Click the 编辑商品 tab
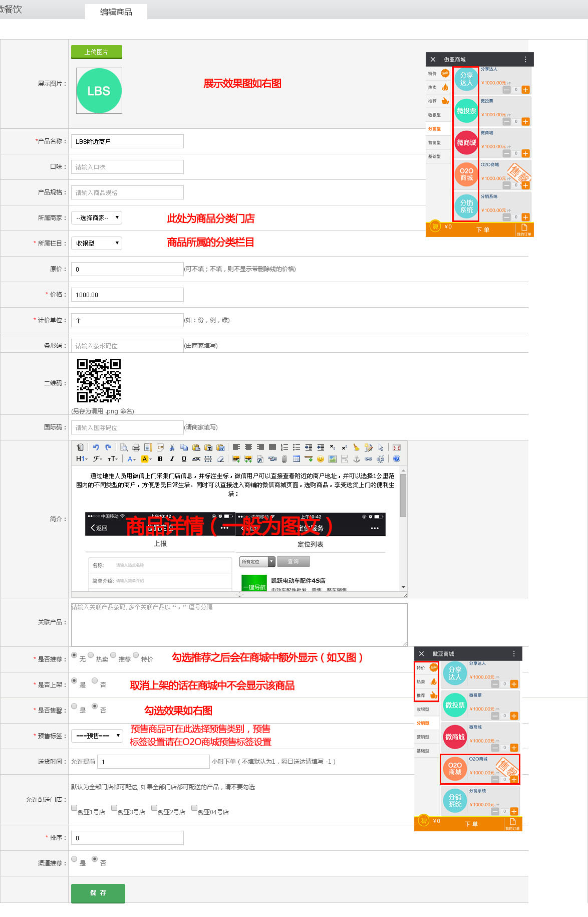Screen dimensions: 588x917 point(116,12)
